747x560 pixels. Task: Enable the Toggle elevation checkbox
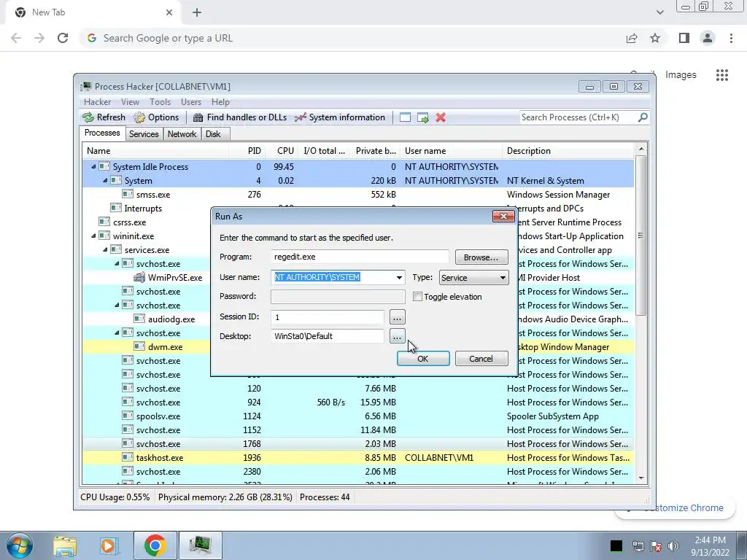417,297
